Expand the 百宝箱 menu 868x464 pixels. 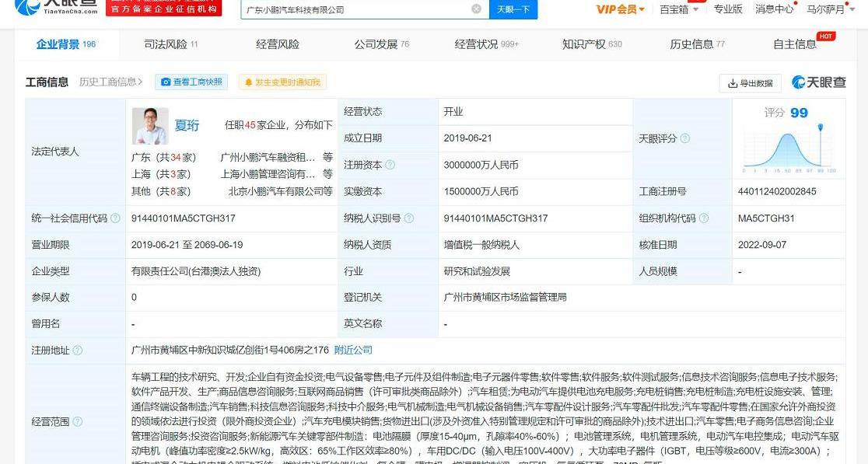pyautogui.click(x=679, y=9)
